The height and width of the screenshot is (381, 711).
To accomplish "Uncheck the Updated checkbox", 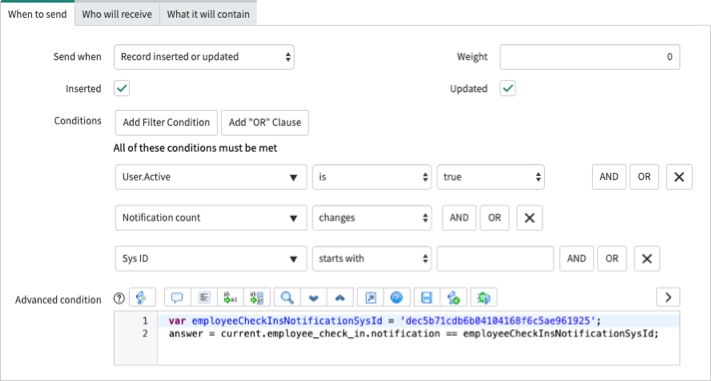I will pos(507,88).
